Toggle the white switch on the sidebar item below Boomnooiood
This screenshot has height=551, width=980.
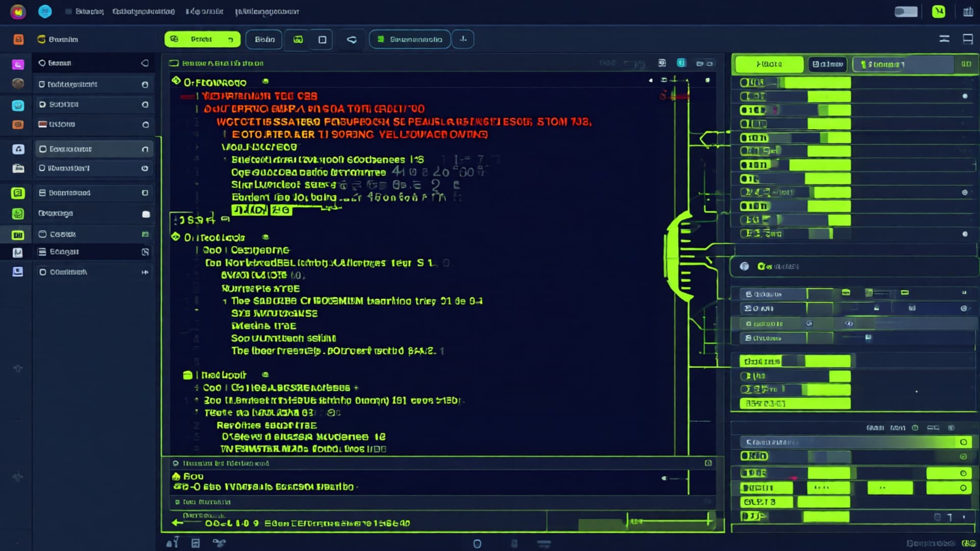(x=145, y=214)
